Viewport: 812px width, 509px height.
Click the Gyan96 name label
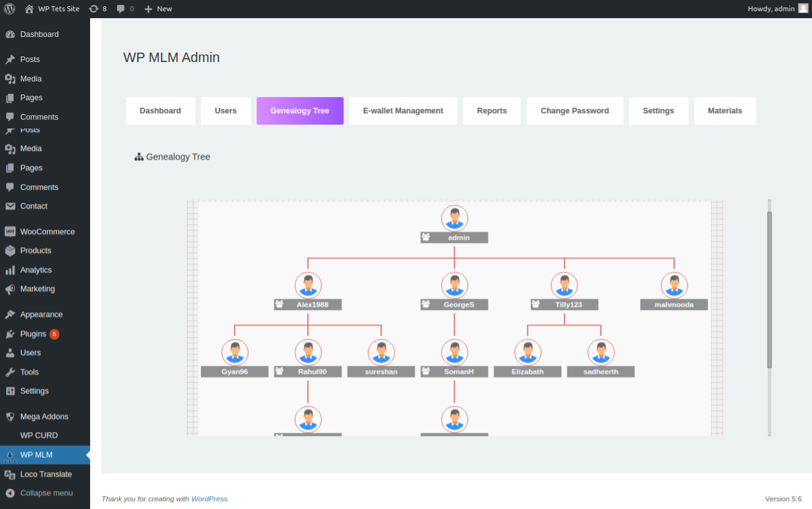coord(235,372)
